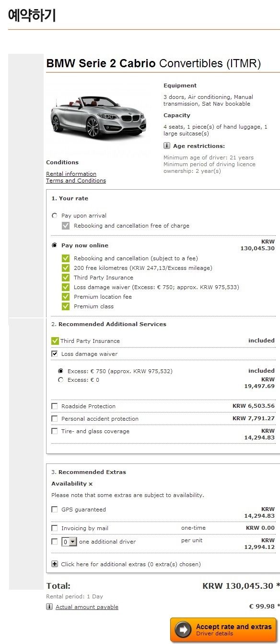This screenshot has width=280, height=644.
Task: Select the Pay now online option
Action: 54,245
